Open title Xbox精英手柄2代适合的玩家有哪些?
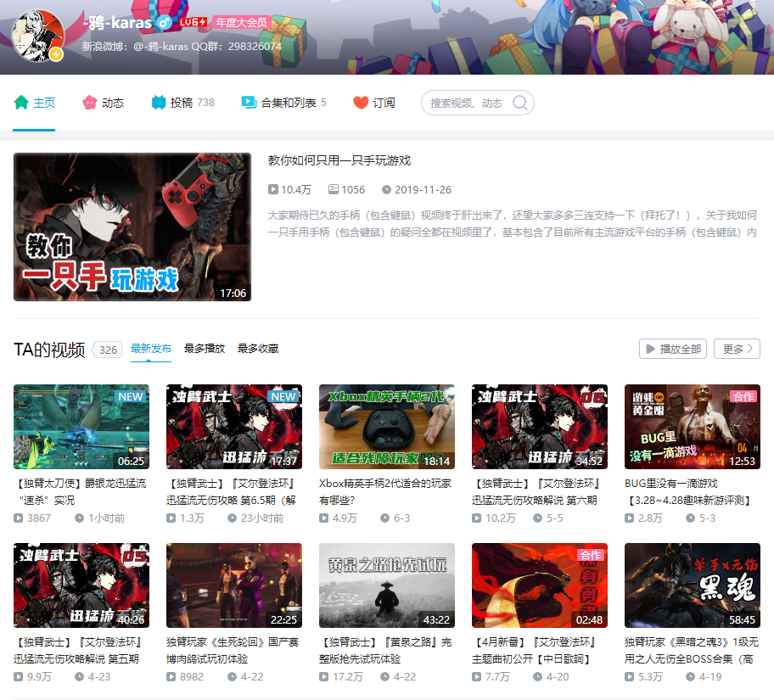 (385, 491)
